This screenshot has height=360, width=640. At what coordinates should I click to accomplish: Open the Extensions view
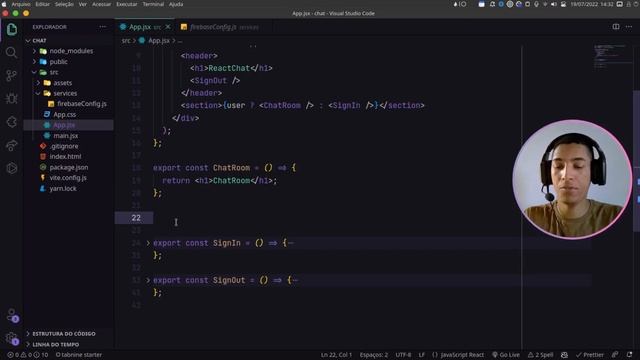click(11, 122)
